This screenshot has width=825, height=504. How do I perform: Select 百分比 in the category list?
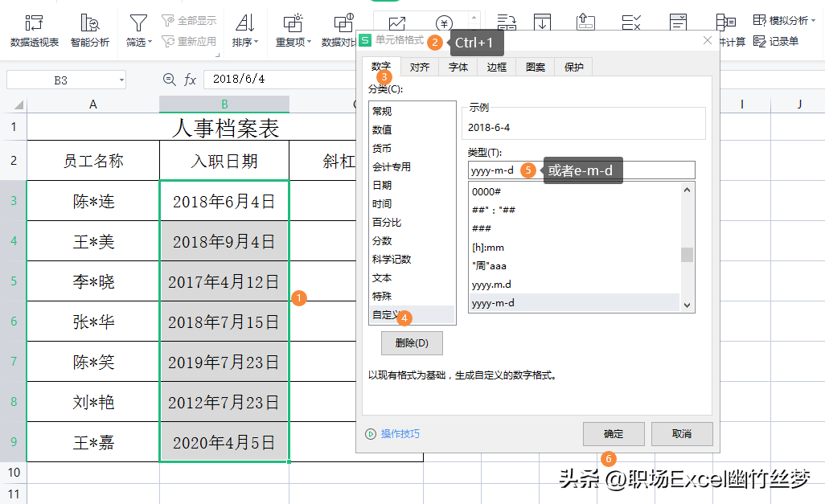412,222
